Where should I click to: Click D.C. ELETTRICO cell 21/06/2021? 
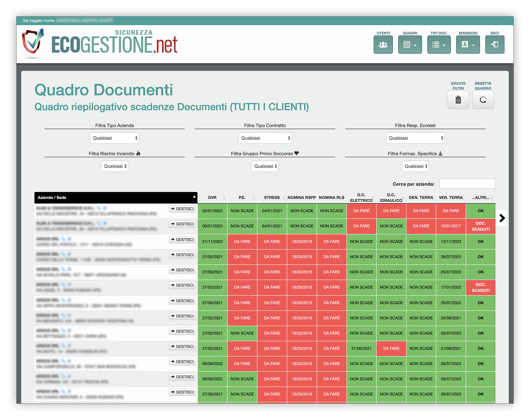click(361, 349)
